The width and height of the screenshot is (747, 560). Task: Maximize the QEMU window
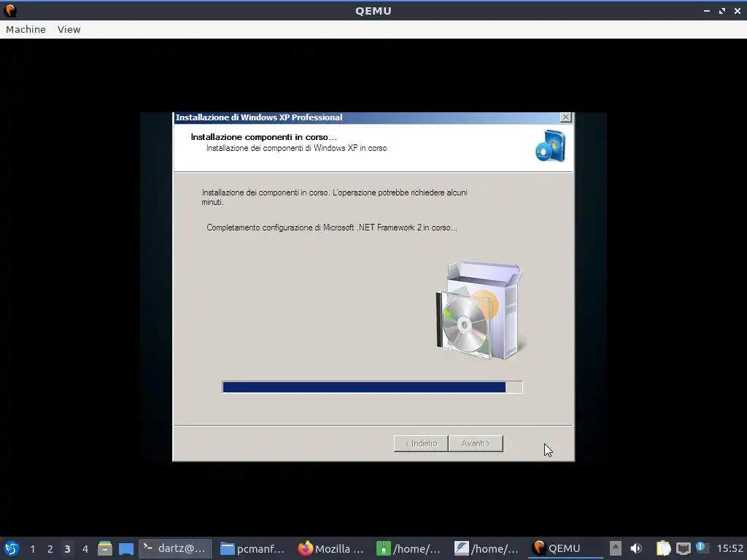click(722, 10)
